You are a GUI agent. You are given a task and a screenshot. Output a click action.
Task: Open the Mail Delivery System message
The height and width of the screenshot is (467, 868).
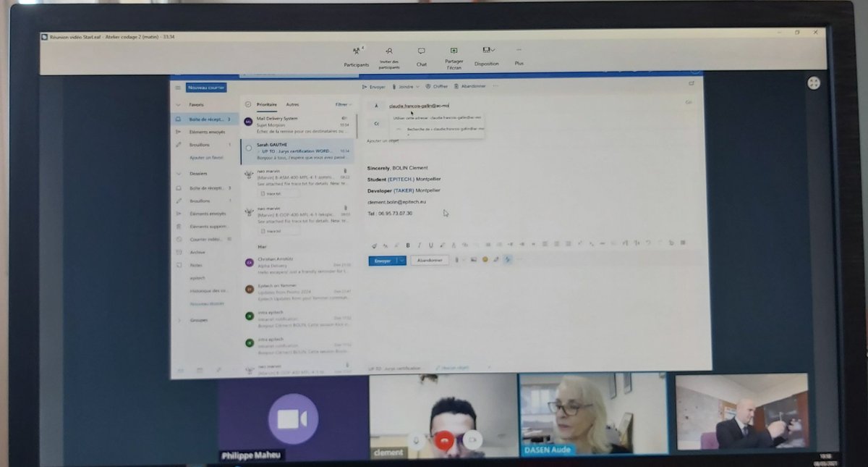[298, 125]
